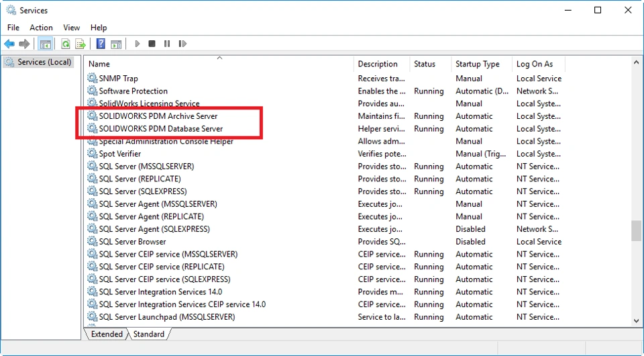Click the Services gear icon in title bar
644x356 pixels.
pos(11,10)
